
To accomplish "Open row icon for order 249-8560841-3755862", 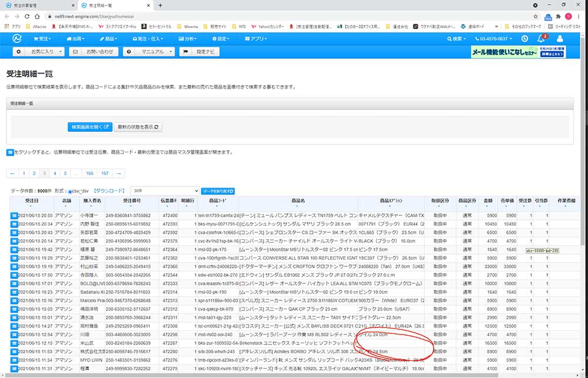I will click(14, 216).
